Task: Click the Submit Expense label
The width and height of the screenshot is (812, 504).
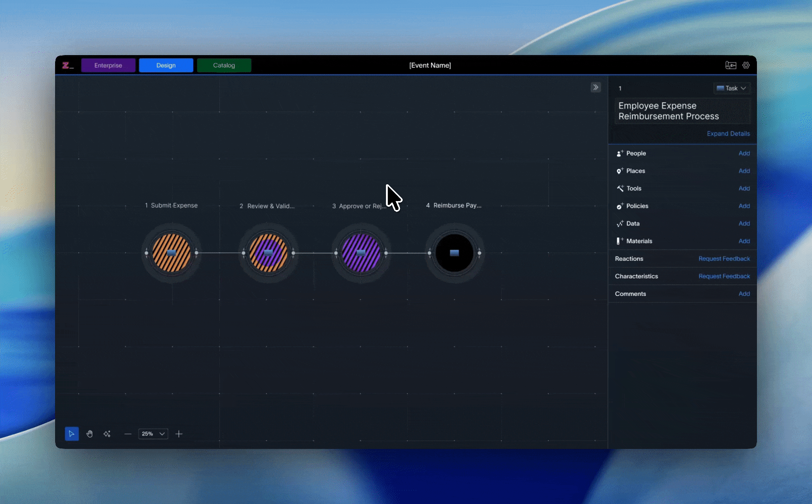Action: [174, 205]
